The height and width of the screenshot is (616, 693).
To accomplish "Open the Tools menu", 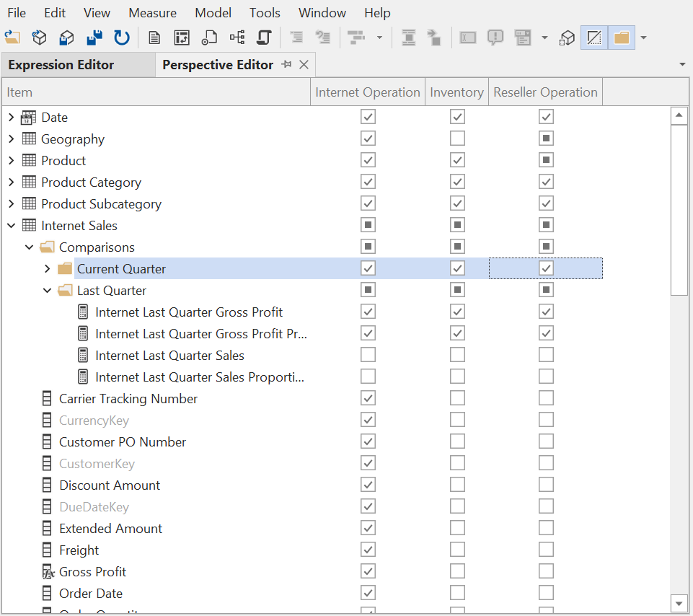I will click(x=265, y=12).
